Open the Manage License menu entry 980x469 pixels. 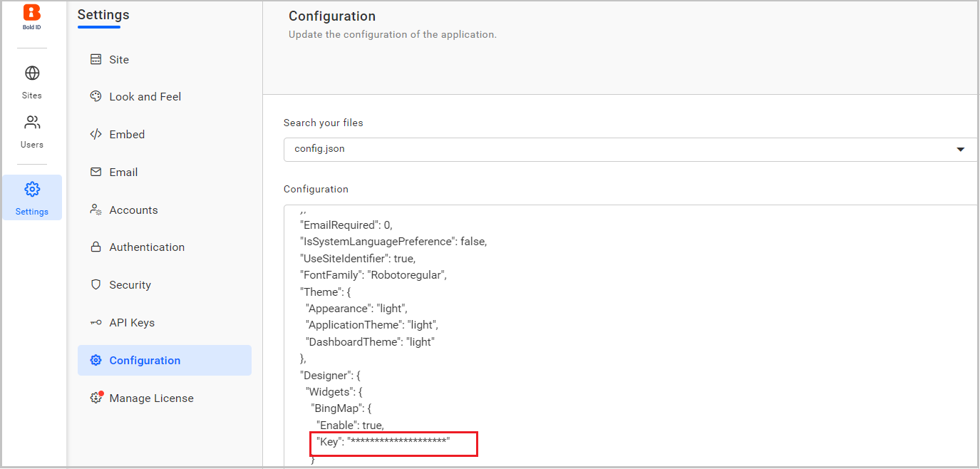(x=151, y=398)
